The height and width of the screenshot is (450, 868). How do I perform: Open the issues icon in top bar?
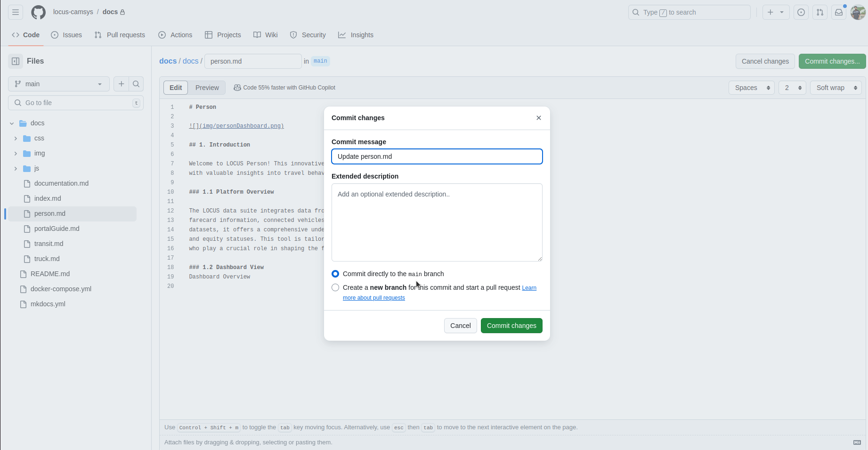tap(801, 12)
